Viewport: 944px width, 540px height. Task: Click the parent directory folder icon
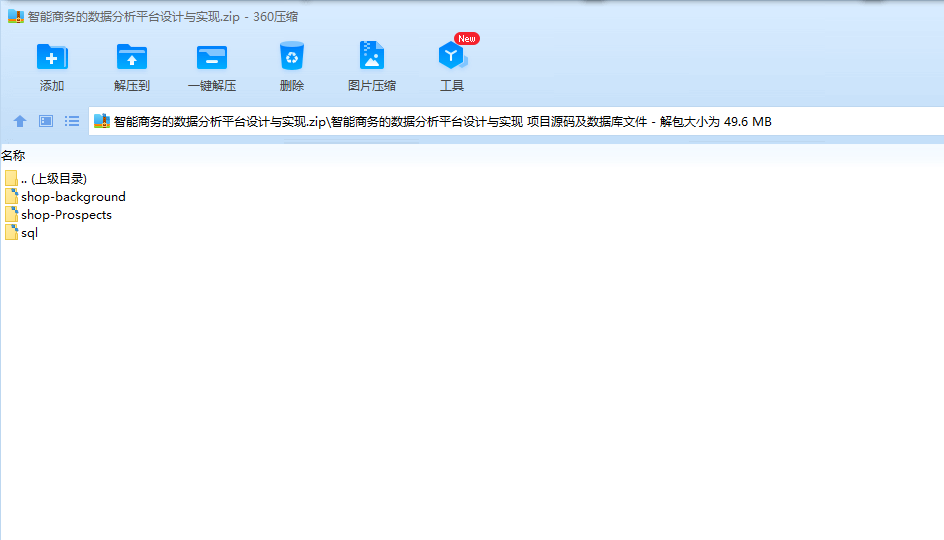(11, 178)
